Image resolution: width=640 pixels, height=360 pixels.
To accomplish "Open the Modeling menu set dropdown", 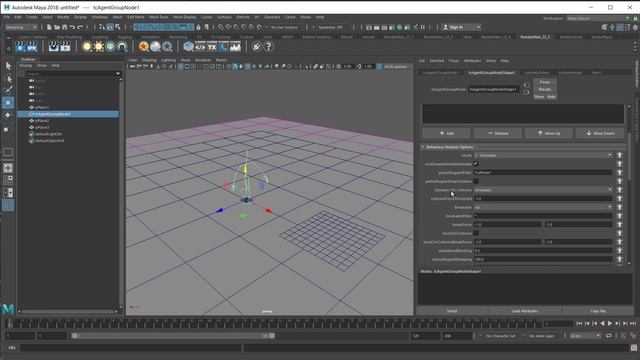I will point(21,27).
